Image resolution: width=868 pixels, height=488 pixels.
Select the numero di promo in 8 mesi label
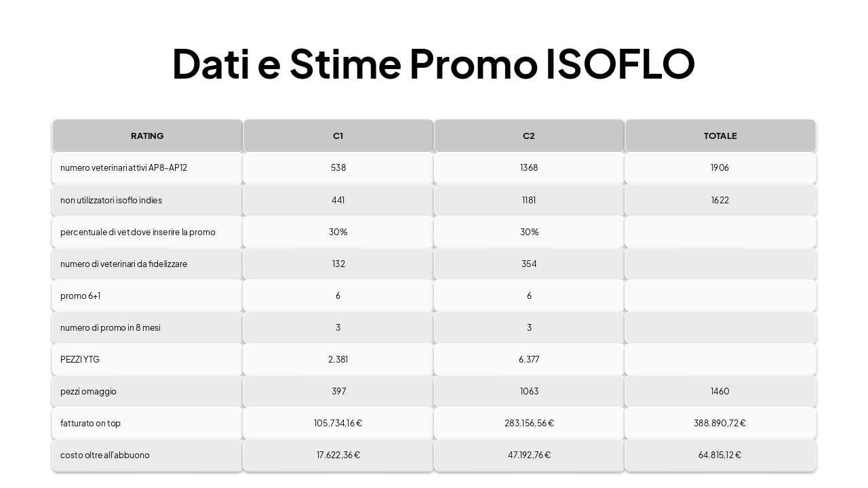click(111, 327)
